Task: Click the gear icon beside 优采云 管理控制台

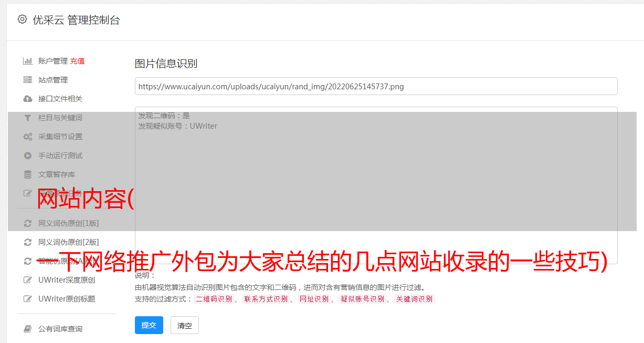Action: 22,19
